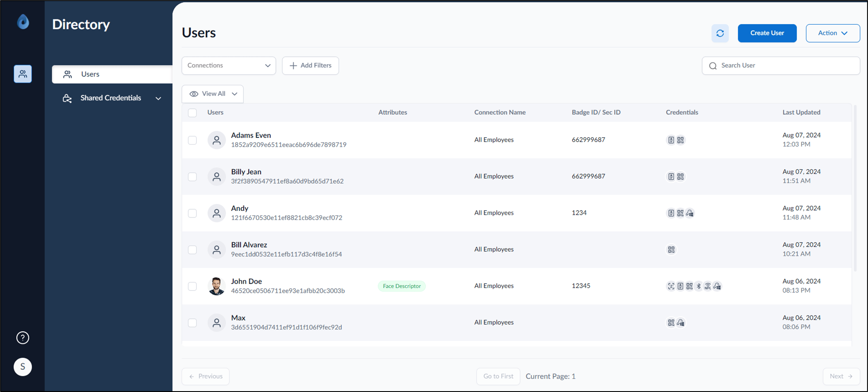The image size is (868, 392).
Task: Click the people icon in the left rail
Action: coord(23,74)
